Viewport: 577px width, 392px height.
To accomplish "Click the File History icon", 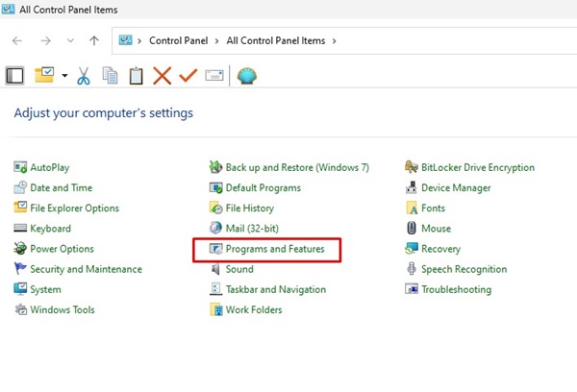I will (x=216, y=208).
